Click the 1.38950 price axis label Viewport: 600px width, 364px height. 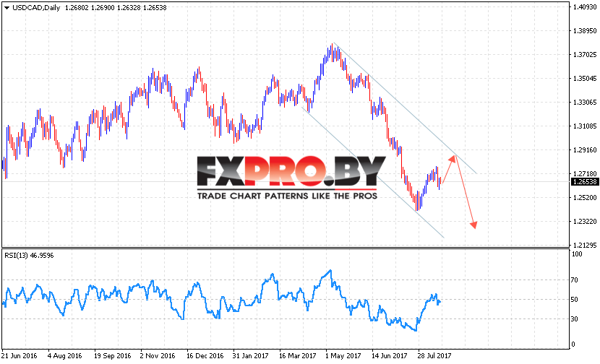[585, 30]
